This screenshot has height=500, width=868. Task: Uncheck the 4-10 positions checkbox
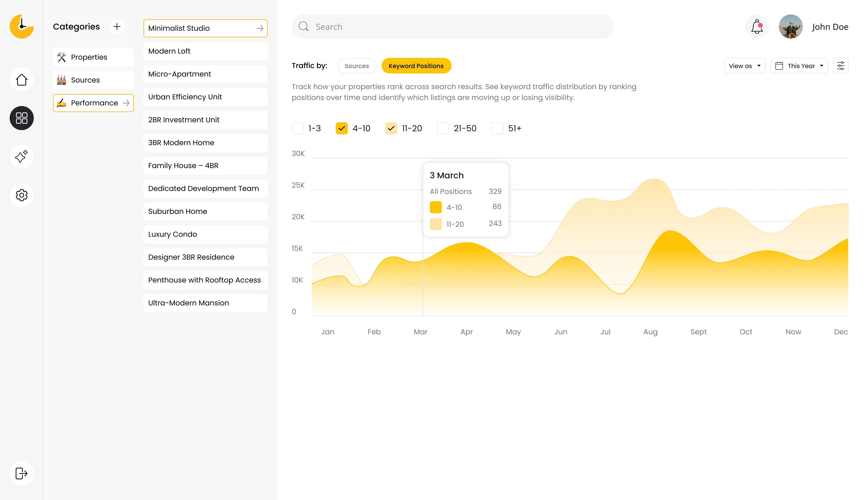[342, 128]
